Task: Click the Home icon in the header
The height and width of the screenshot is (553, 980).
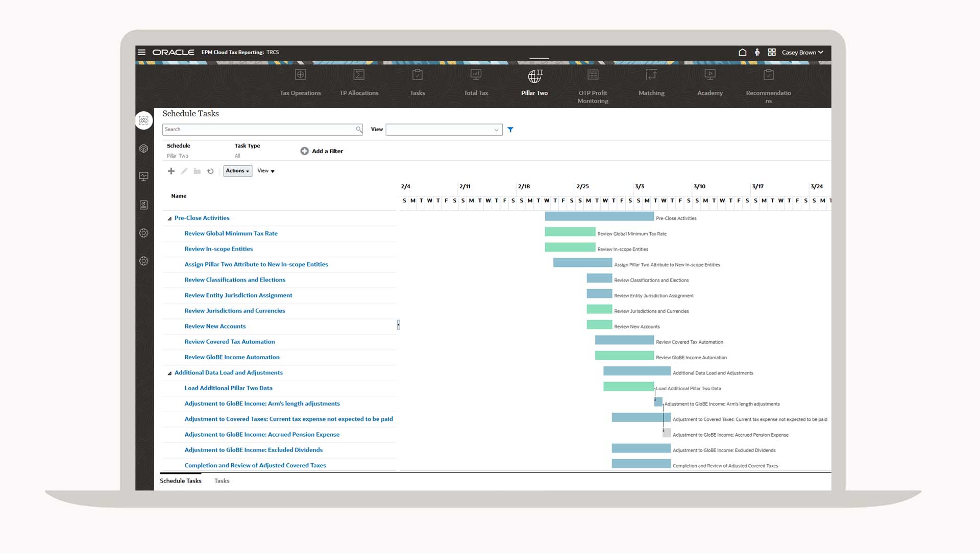Action: tap(743, 52)
